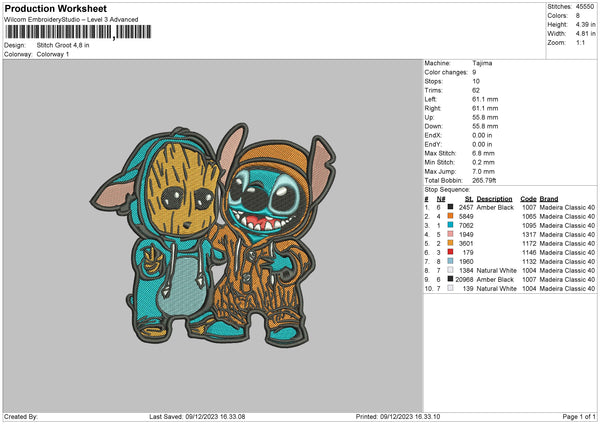
Task: Click the stitch count '2457'
Action: (x=466, y=207)
